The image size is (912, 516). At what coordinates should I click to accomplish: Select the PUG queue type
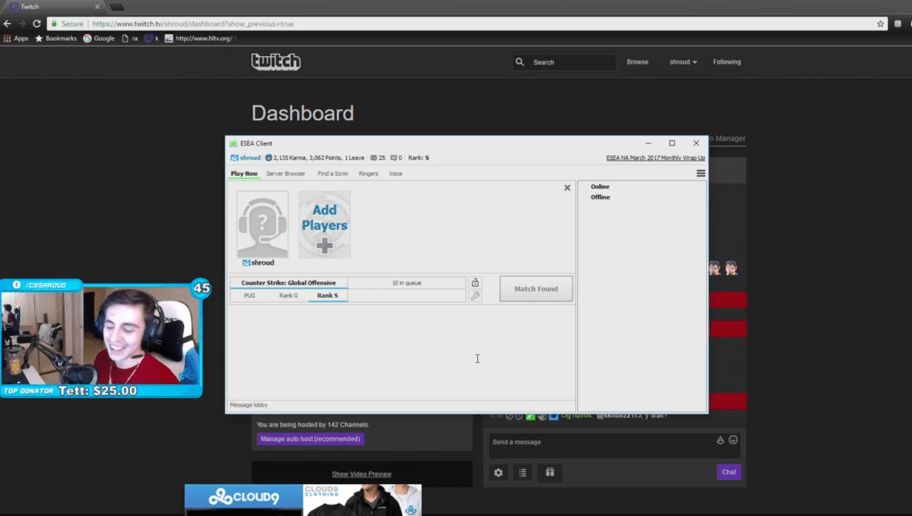click(x=250, y=296)
